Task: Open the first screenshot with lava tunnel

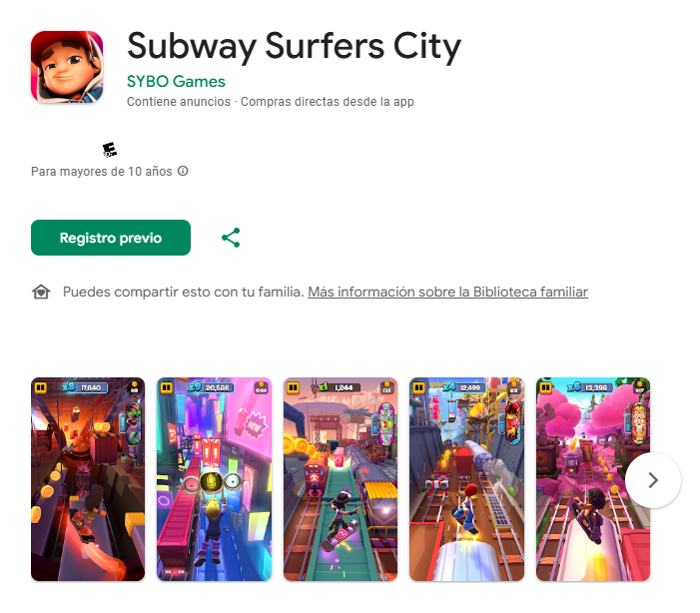Action: tap(88, 479)
